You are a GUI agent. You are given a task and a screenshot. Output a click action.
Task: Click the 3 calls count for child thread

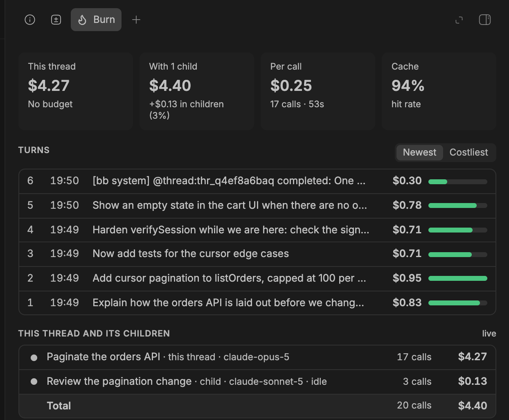click(x=417, y=382)
